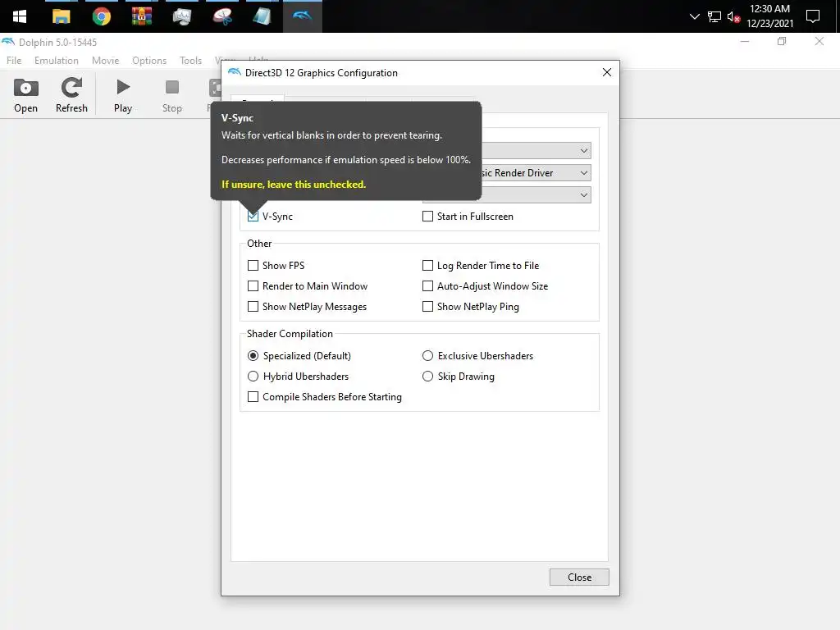Viewport: 840px width, 630px height.
Task: Open the Windows Start menu
Action: coord(20,16)
